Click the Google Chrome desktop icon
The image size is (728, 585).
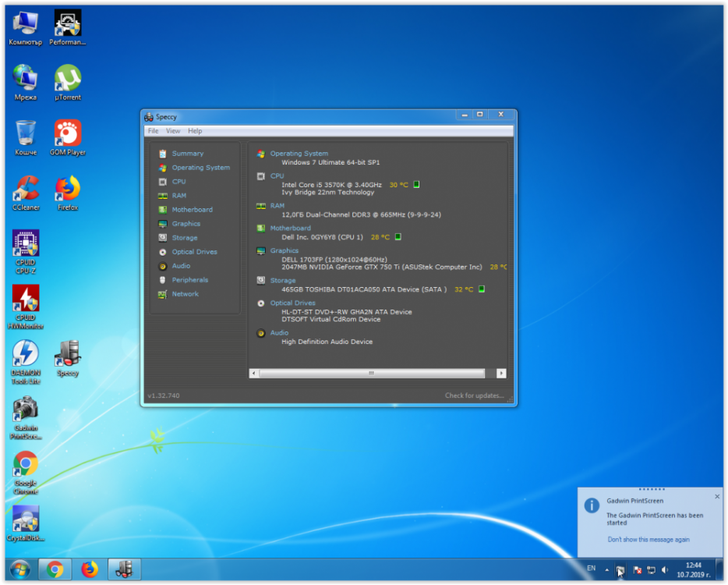point(26,473)
